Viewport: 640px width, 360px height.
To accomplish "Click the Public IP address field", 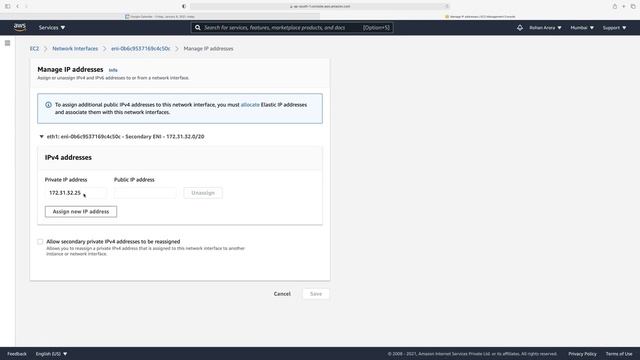I will (145, 193).
